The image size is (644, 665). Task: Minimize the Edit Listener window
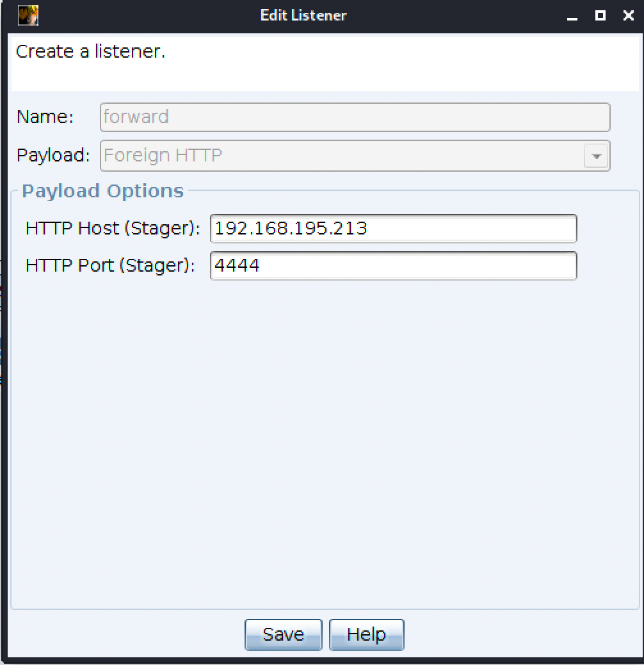[x=572, y=16]
